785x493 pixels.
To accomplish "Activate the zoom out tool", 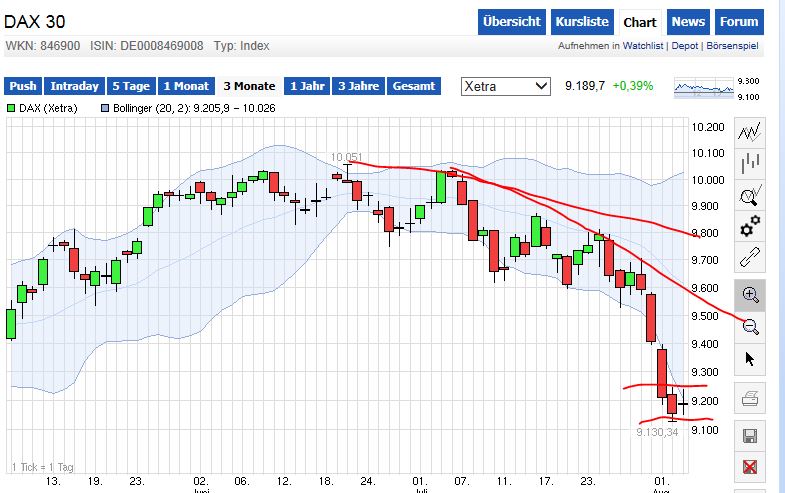I will click(750, 326).
